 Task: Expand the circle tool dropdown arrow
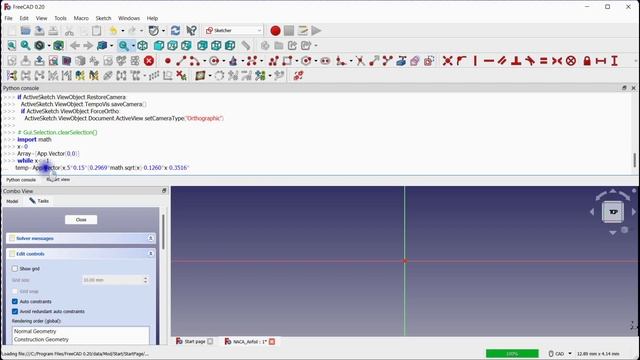224,61
